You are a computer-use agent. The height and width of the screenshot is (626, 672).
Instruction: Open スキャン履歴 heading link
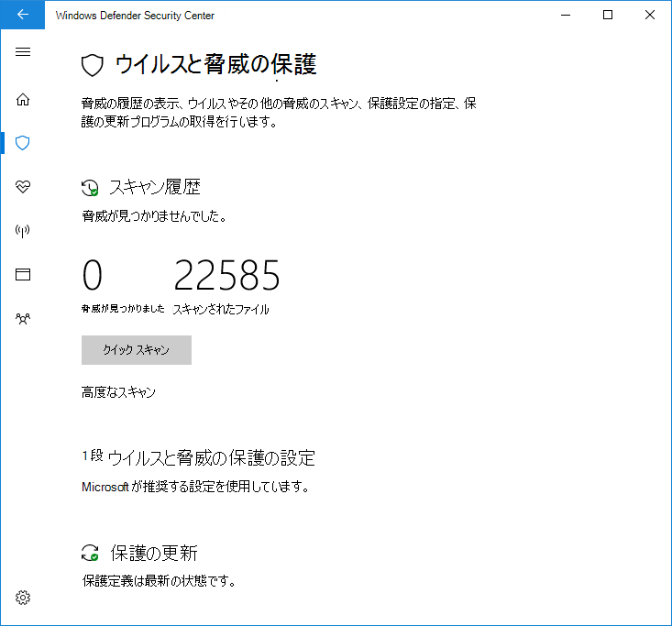pos(155,187)
